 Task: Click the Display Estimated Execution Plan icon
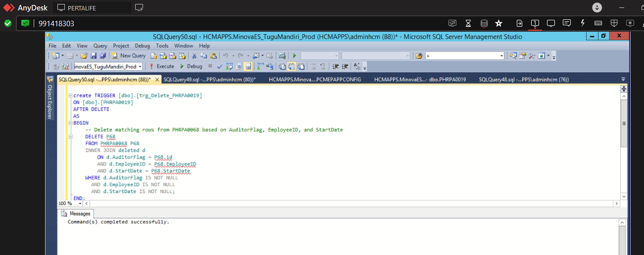tap(229, 66)
